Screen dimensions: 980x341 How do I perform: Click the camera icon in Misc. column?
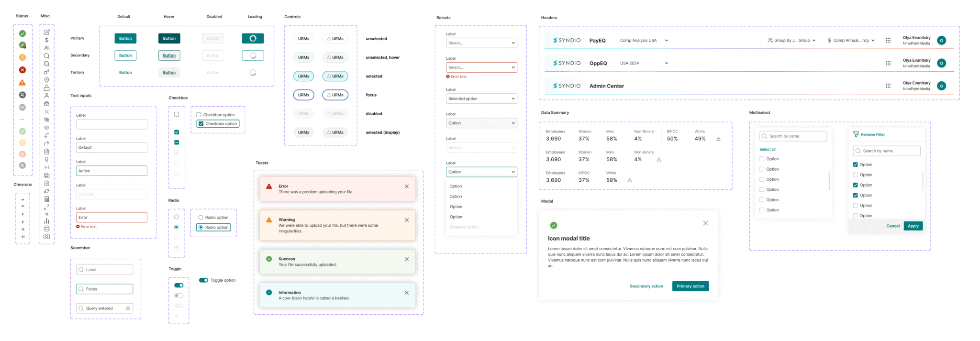click(46, 236)
